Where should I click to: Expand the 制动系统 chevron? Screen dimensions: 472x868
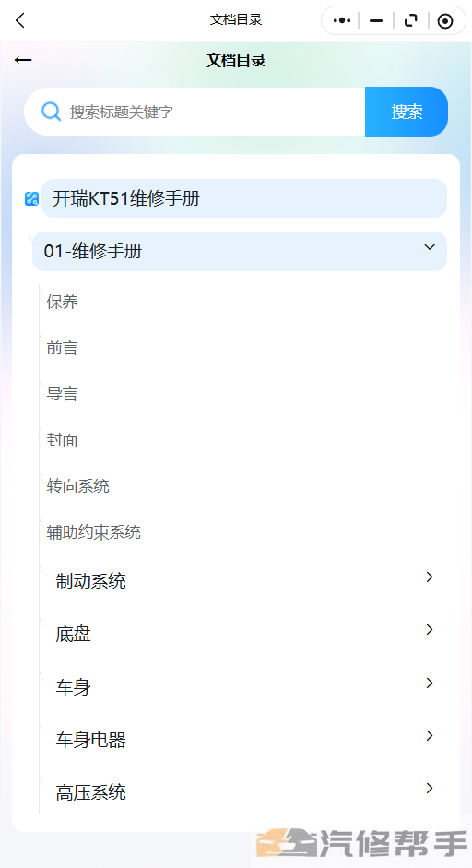[x=430, y=577]
